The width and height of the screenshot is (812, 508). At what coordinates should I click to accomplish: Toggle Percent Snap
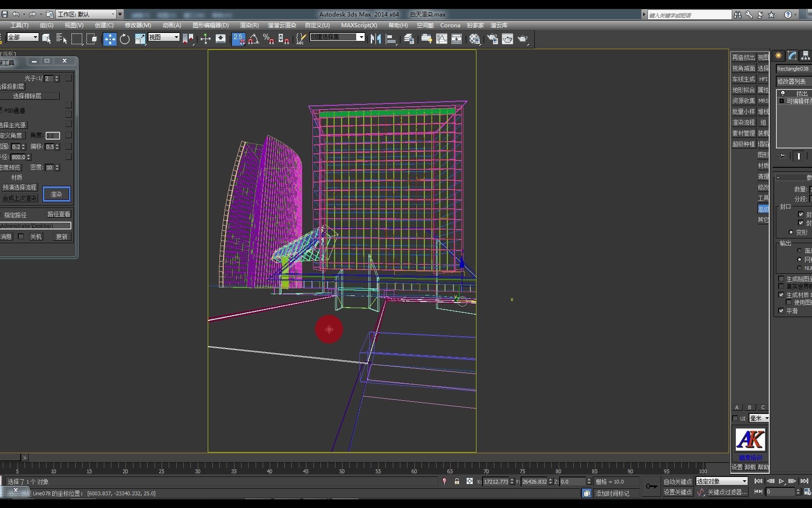tap(268, 39)
